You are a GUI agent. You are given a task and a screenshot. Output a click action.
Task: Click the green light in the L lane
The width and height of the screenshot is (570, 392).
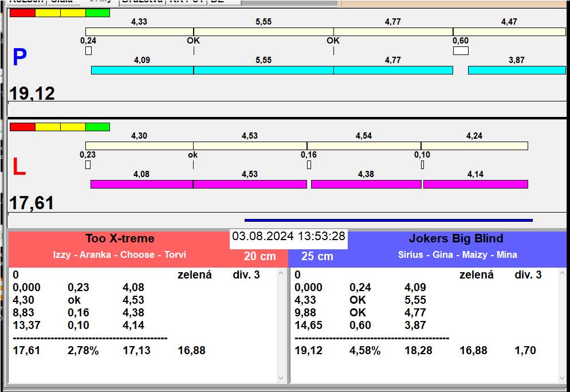97,127
